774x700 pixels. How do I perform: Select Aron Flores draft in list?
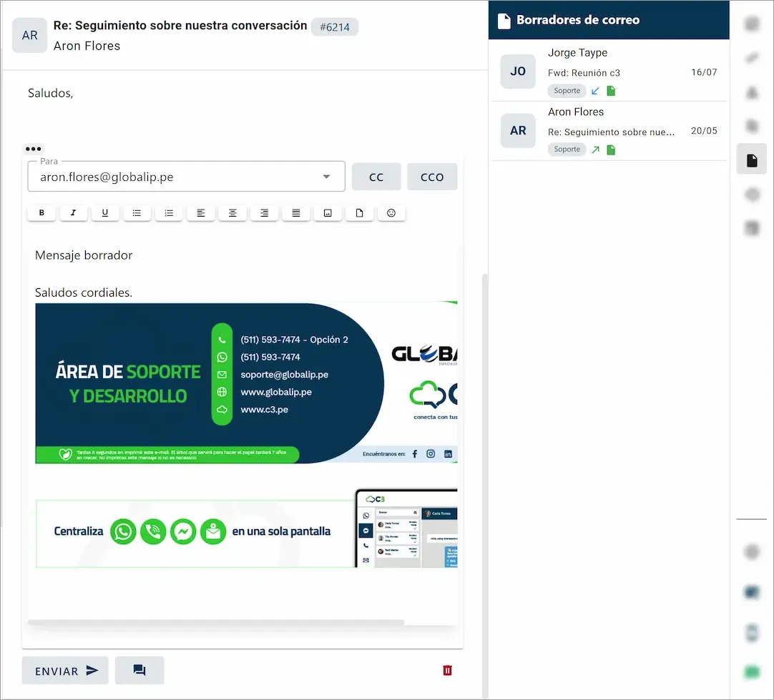point(608,131)
